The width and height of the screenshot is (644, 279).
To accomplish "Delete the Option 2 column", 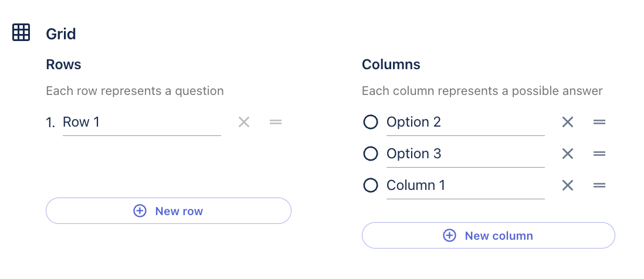I will coord(567,122).
